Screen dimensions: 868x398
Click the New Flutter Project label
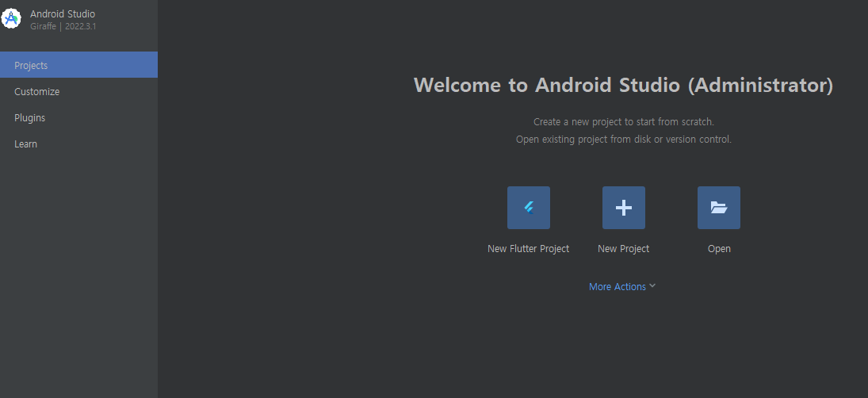528,248
